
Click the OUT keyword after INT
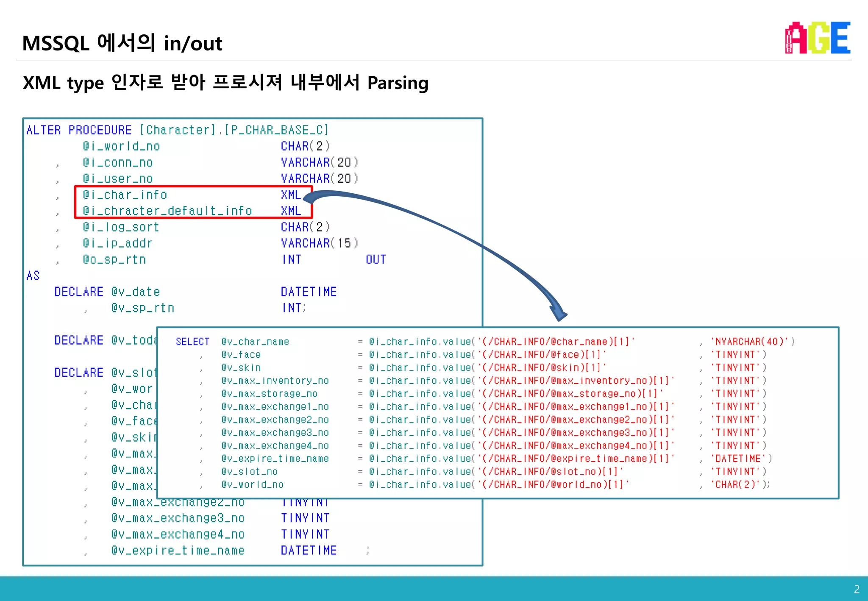coord(376,259)
